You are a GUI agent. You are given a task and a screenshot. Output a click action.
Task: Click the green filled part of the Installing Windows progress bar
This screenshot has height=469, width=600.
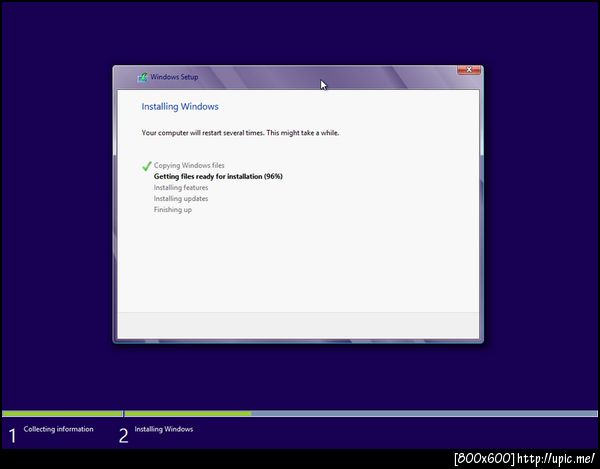point(188,414)
